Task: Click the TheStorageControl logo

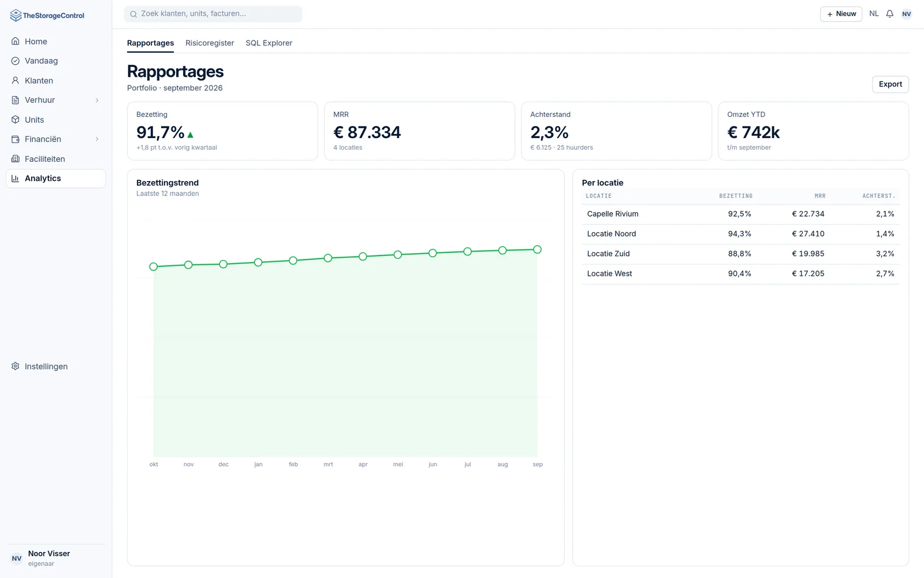Action: 47,16
